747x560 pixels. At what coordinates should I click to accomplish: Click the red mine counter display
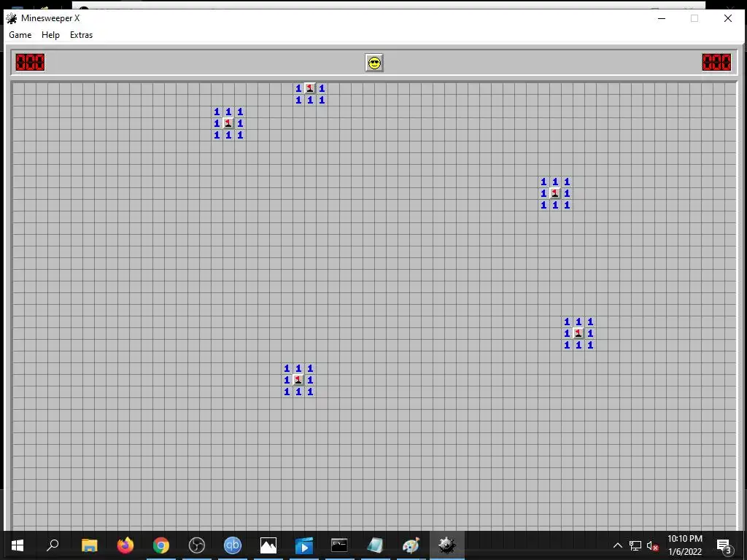point(30,63)
